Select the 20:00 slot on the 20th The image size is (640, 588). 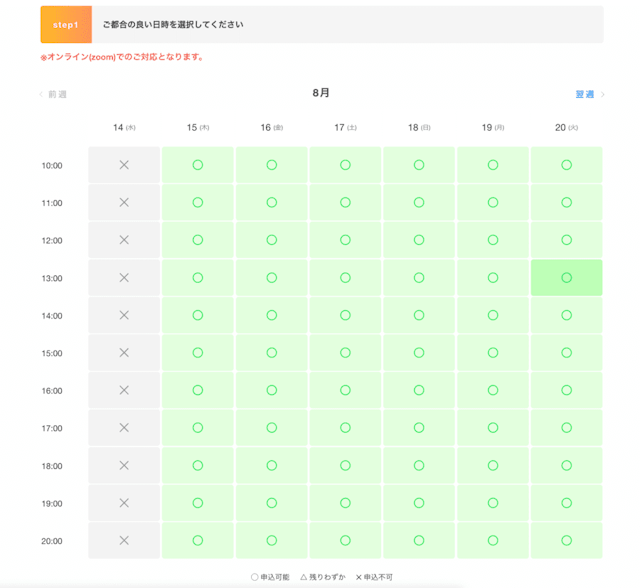(567, 540)
